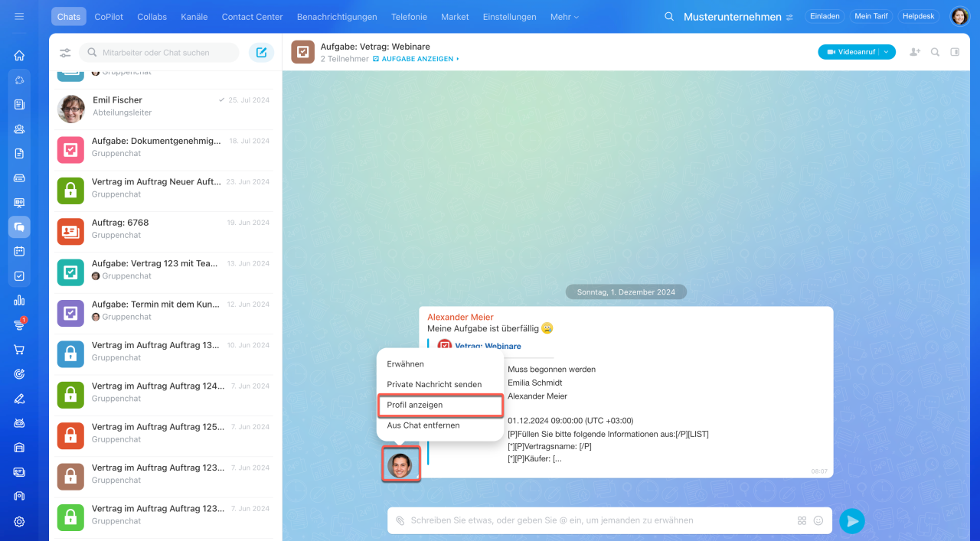Send the message with the arrow button
The width and height of the screenshot is (980, 541).
[851, 521]
